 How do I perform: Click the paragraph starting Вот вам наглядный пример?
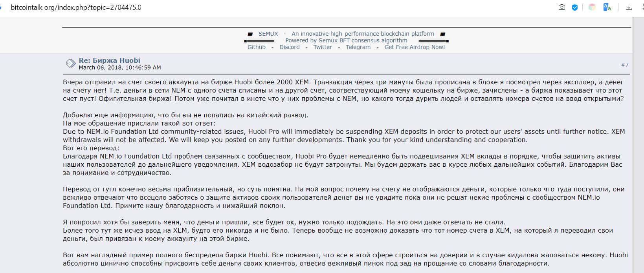click(345, 259)
